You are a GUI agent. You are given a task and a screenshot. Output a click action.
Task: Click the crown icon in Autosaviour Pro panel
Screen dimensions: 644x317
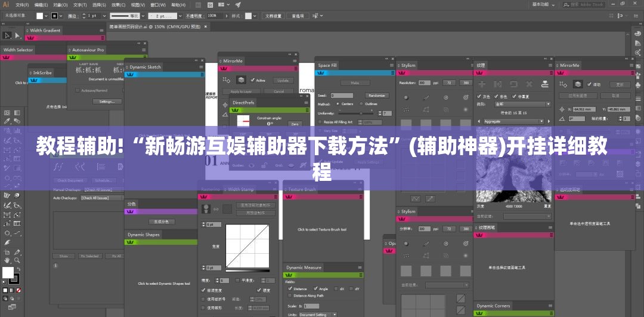pyautogui.click(x=73, y=57)
